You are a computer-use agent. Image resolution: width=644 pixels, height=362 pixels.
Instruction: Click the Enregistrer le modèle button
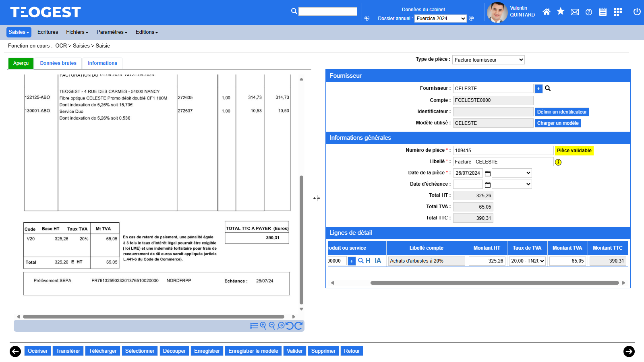(253, 351)
